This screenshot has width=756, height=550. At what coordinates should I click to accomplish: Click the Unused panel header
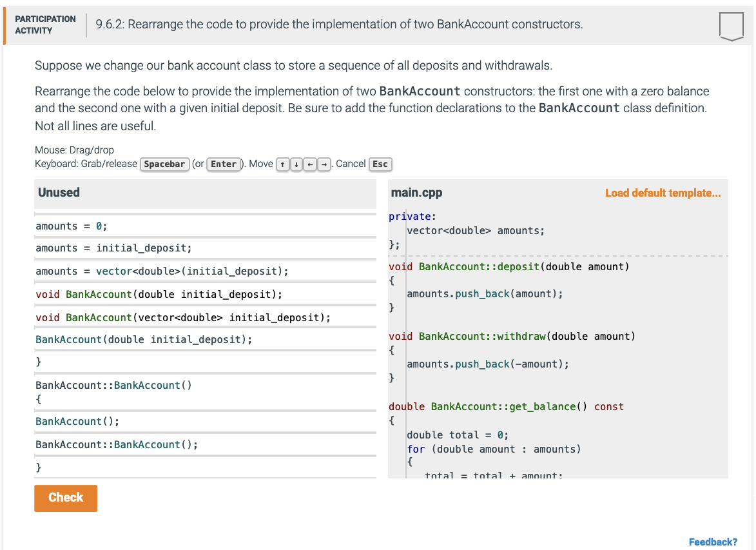click(59, 193)
